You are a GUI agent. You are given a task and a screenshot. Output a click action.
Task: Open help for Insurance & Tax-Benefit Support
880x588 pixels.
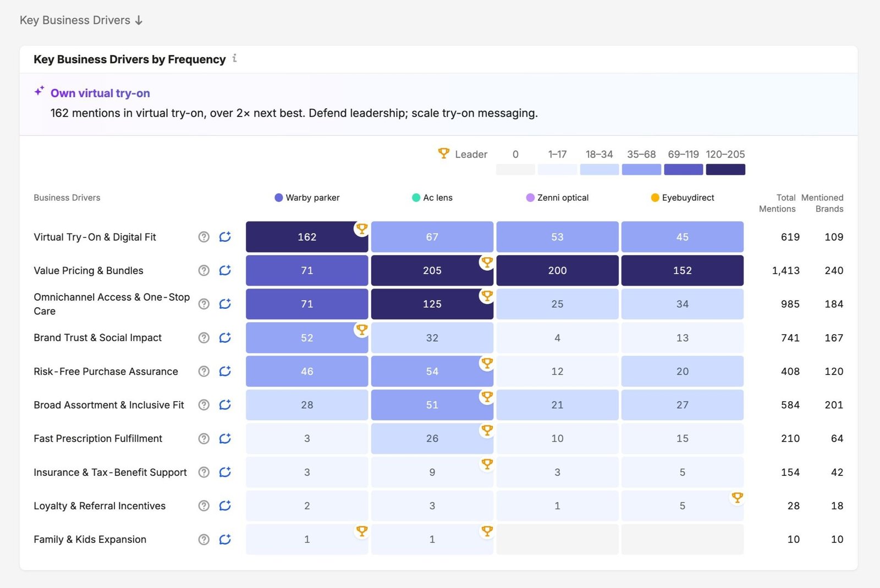[204, 472]
